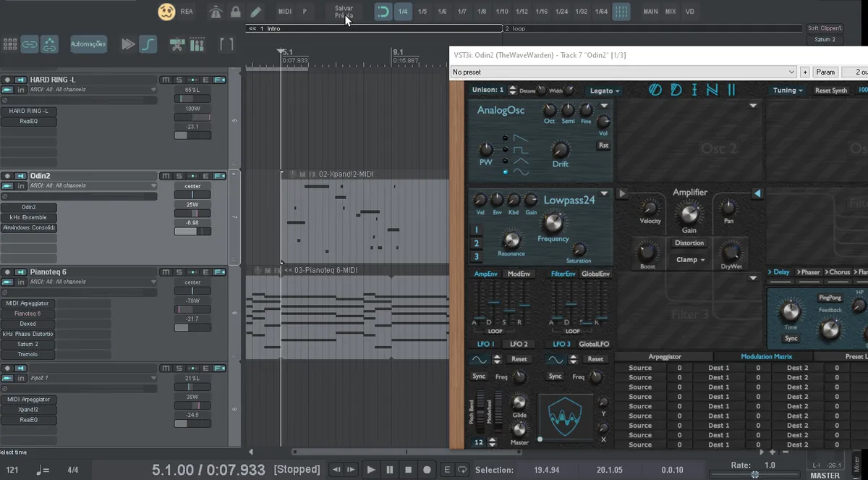The image size is (868, 480).
Task: Click the stop button in transport
Action: pyautogui.click(x=408, y=470)
